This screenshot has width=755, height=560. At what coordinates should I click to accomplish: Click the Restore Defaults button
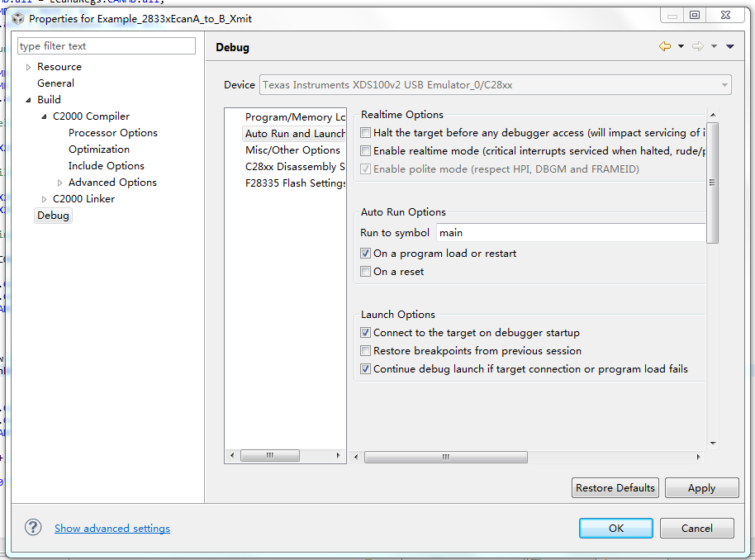[x=615, y=487]
